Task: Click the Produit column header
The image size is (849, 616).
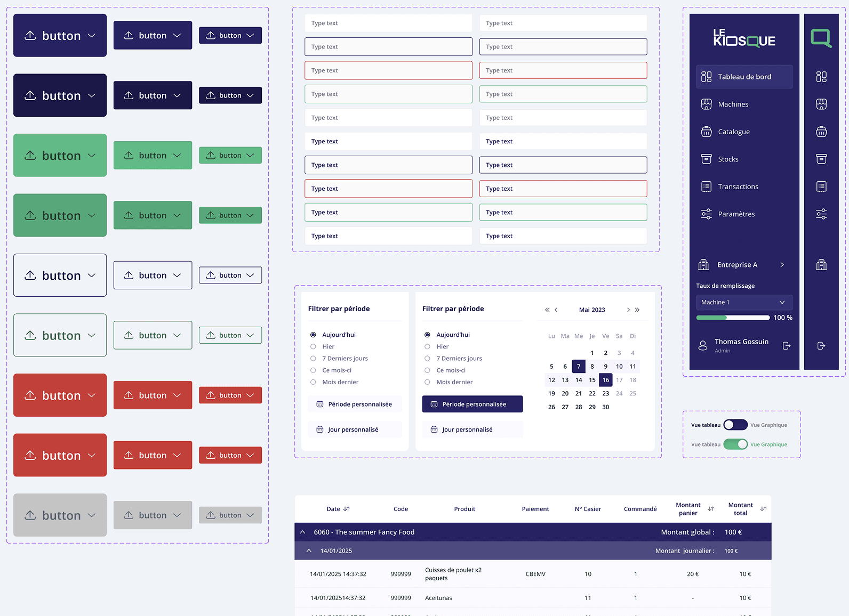Action: click(464, 509)
